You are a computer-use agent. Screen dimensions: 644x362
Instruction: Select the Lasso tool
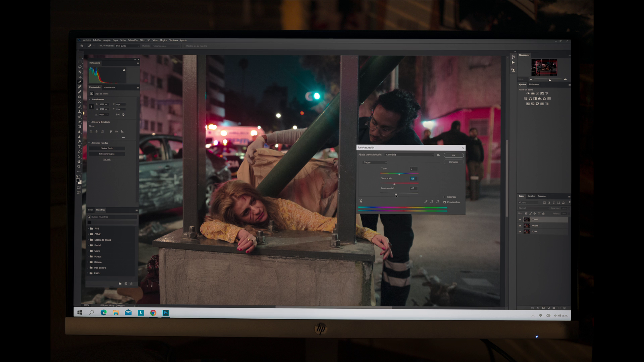tap(80, 67)
